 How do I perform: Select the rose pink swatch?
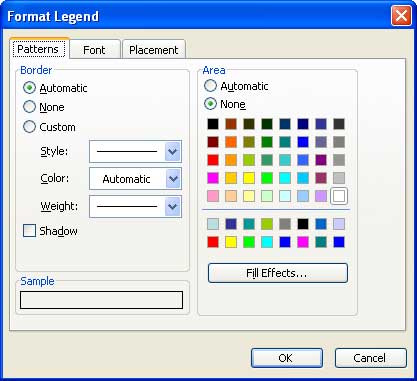(213, 196)
